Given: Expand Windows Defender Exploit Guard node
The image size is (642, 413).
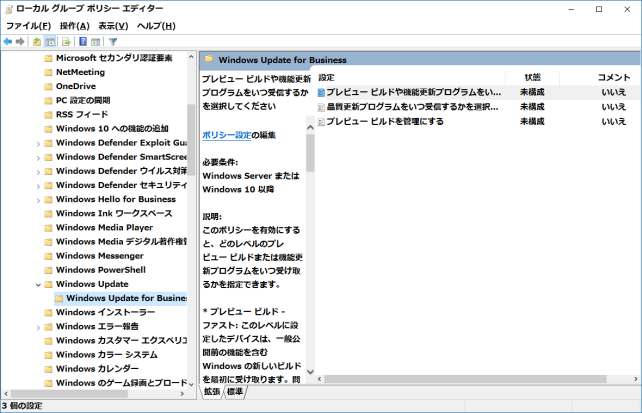Looking at the screenshot, I should [x=38, y=144].
